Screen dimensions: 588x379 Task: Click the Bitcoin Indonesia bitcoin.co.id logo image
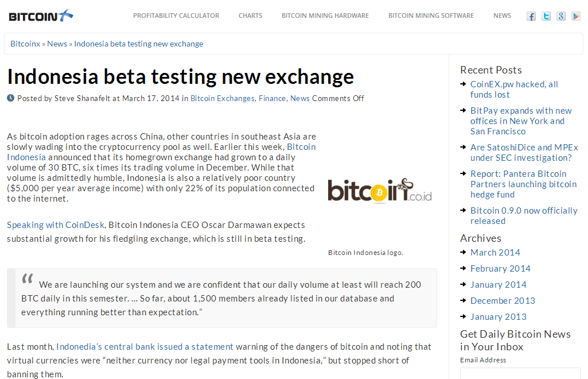[380, 191]
